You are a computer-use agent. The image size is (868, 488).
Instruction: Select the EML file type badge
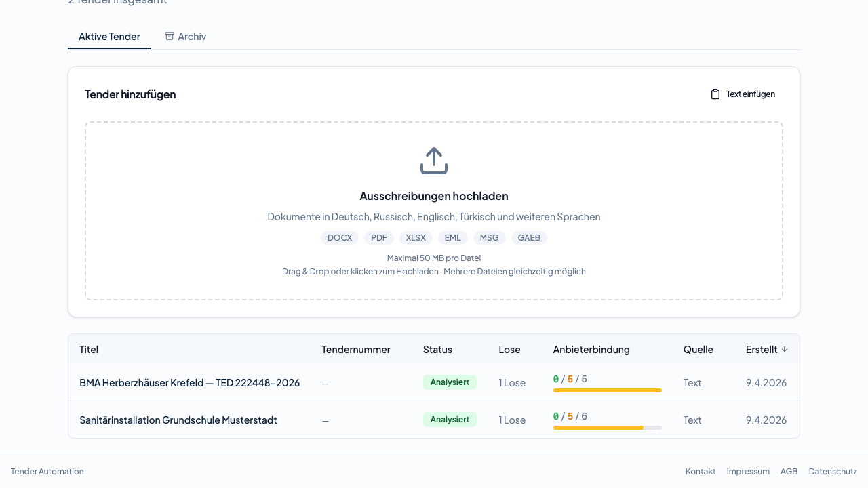tap(452, 237)
